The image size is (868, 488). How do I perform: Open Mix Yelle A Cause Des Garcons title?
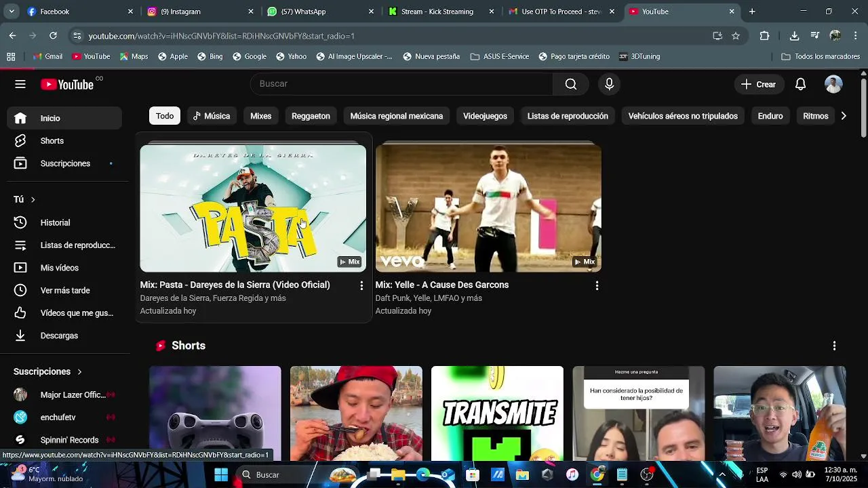click(x=441, y=285)
